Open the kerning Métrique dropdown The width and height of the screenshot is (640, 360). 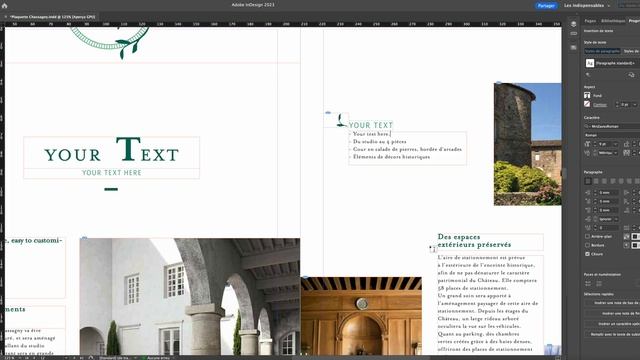tap(616, 153)
